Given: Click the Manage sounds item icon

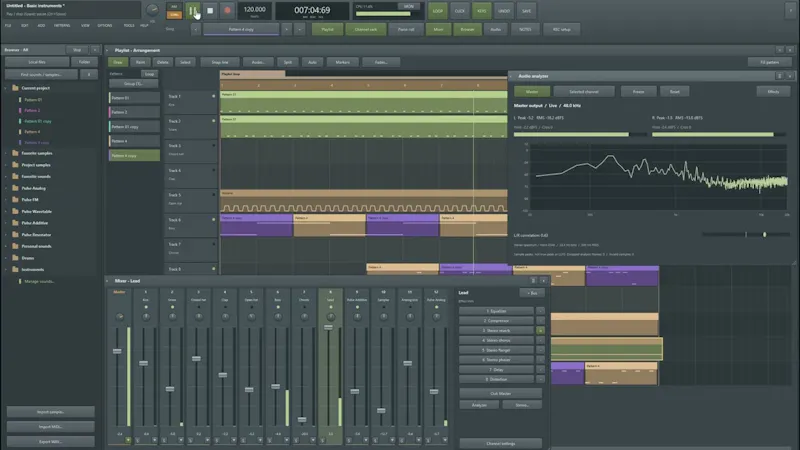Looking at the screenshot, I should (20, 281).
